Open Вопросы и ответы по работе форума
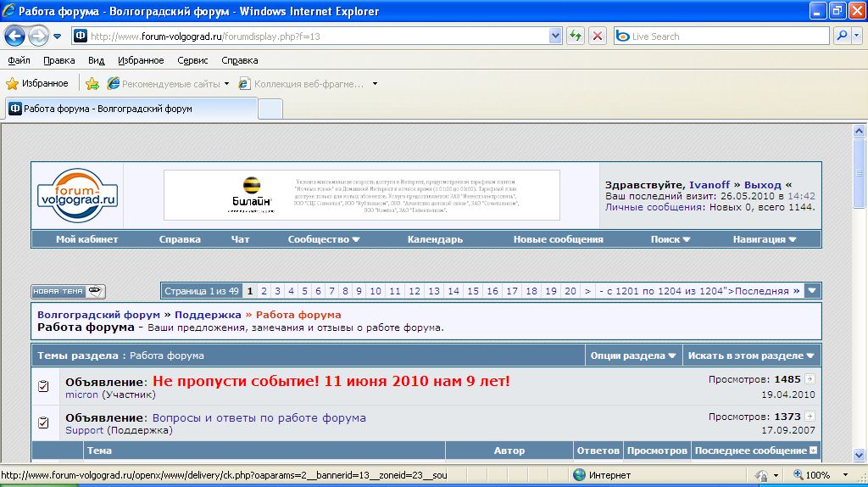868x487 pixels. (x=259, y=417)
